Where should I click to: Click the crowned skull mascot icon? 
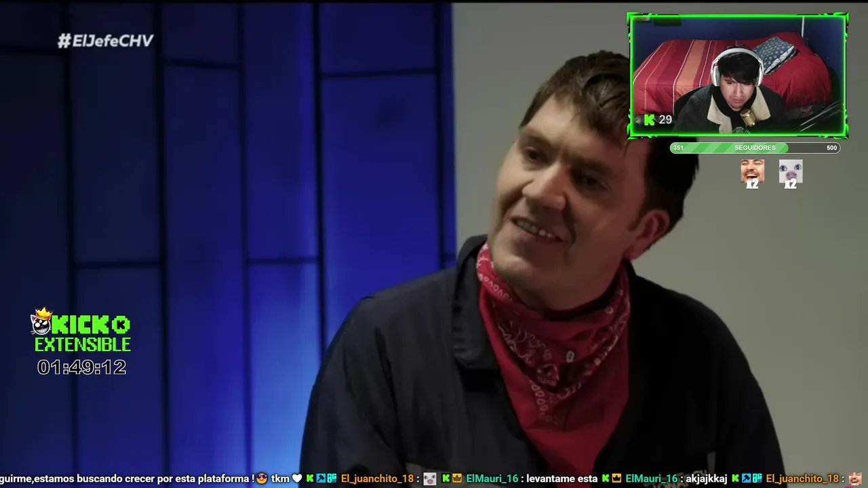click(x=42, y=321)
